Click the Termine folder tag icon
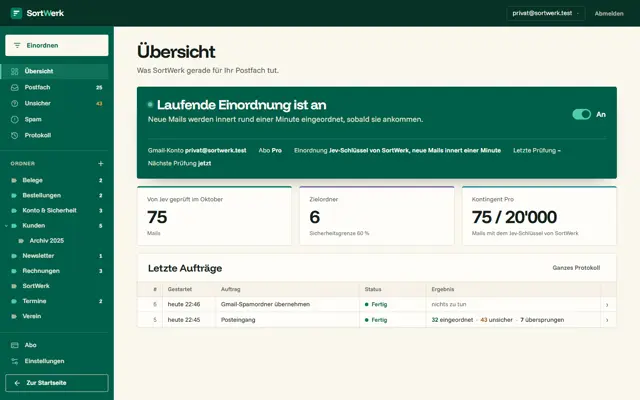 [14, 301]
